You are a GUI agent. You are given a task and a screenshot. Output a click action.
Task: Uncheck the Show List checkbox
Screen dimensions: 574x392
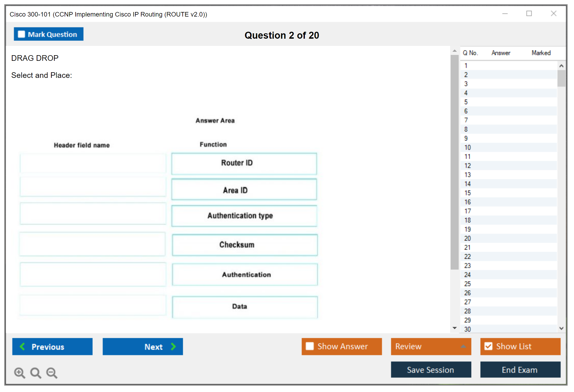tap(488, 346)
